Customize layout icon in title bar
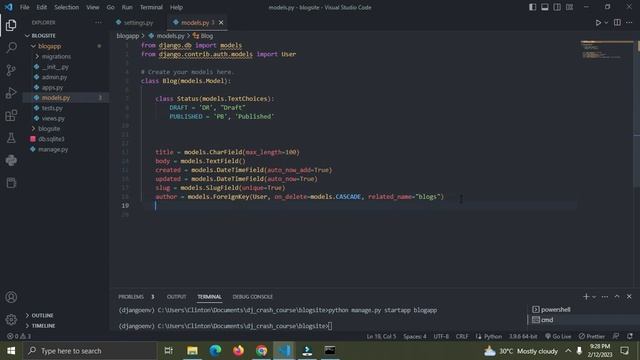This screenshot has height=360, width=640. 569,7
